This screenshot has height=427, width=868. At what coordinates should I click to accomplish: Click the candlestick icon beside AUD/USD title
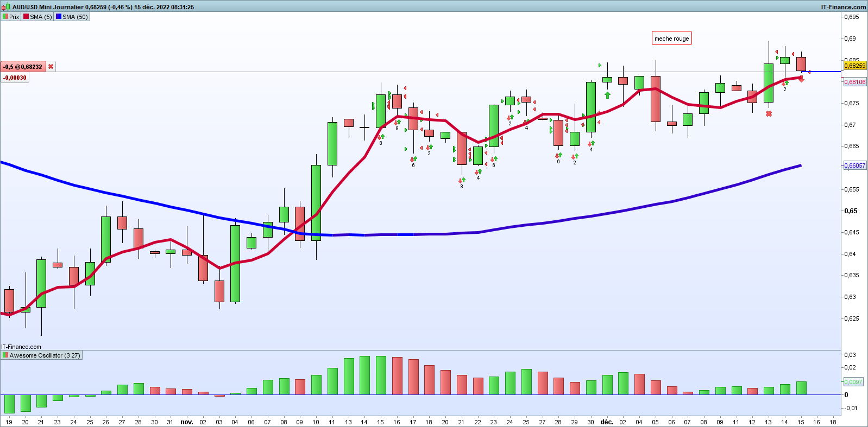[7, 7]
